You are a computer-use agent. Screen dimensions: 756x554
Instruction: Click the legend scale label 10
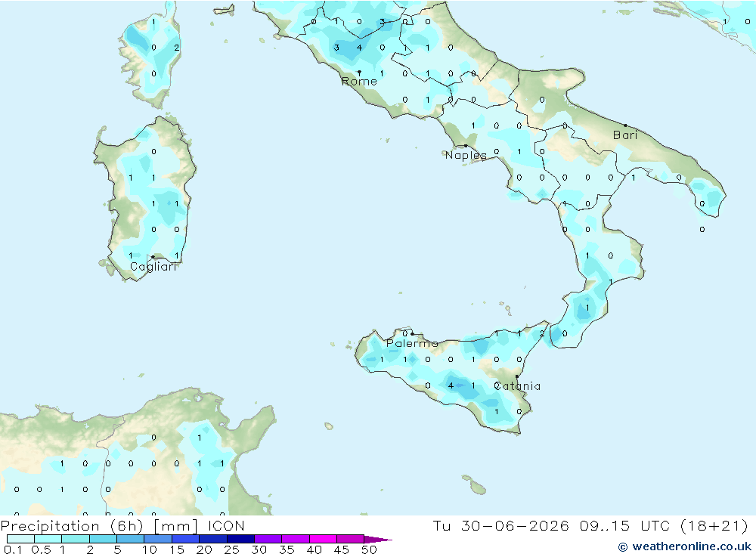[150, 549]
